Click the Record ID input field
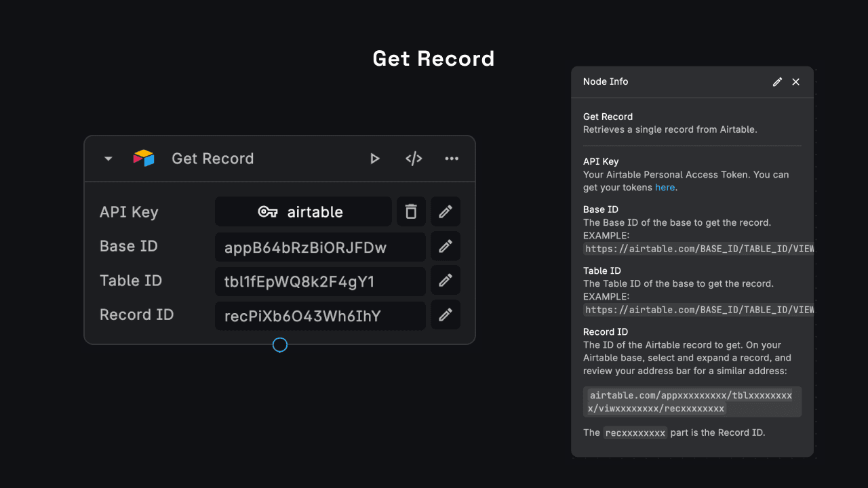Viewport: 868px width, 488px height. point(320,315)
